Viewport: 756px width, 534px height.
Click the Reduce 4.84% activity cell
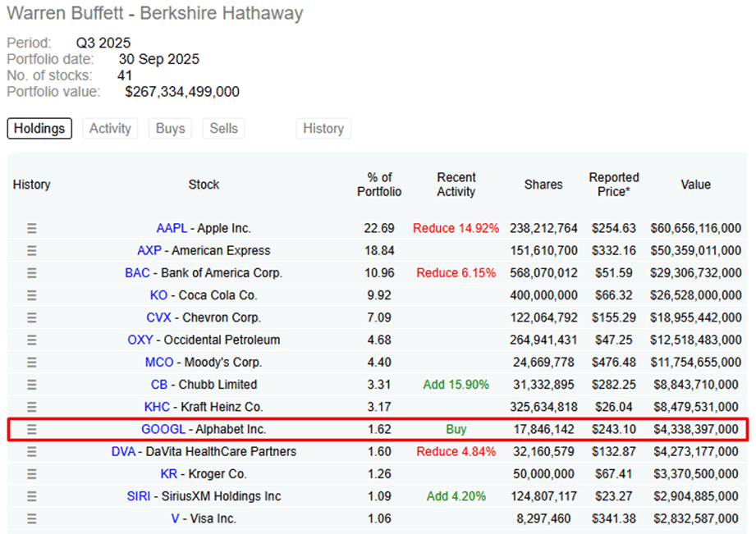point(456,452)
